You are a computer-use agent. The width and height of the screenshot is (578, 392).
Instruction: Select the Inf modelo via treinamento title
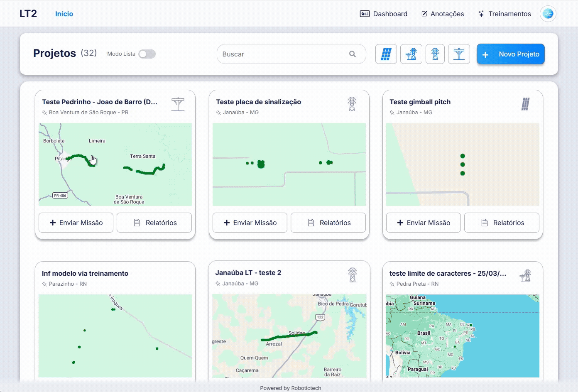[x=85, y=273]
